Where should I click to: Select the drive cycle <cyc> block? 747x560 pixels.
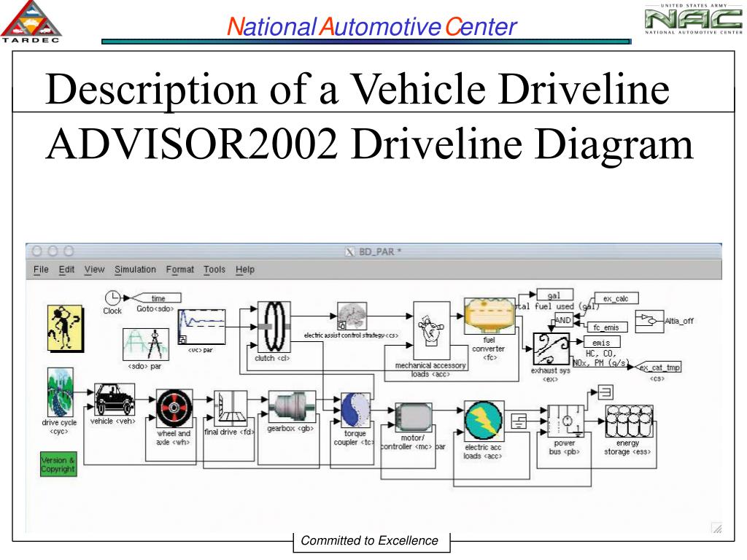pos(61,392)
